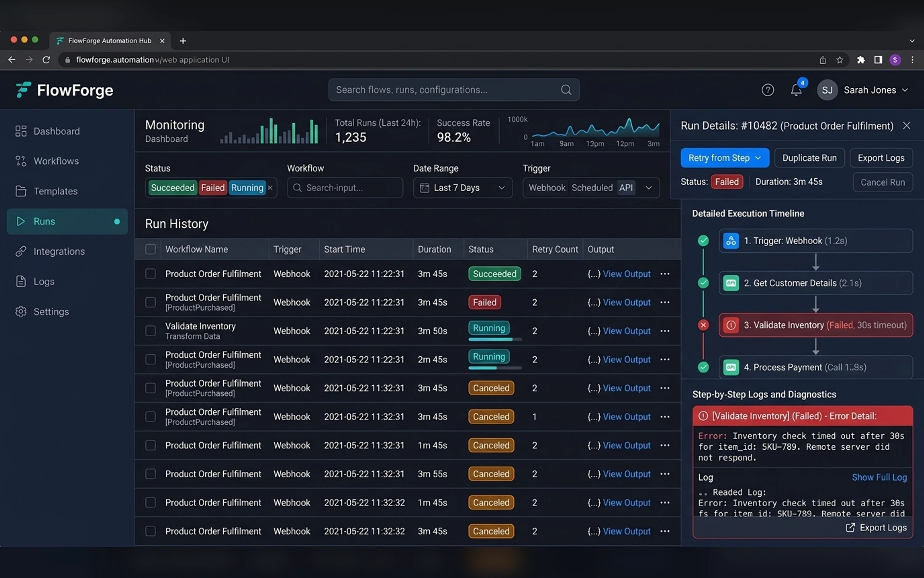The image size is (924, 578).
Task: Open the Last 7 Days date range dropdown
Action: point(463,188)
